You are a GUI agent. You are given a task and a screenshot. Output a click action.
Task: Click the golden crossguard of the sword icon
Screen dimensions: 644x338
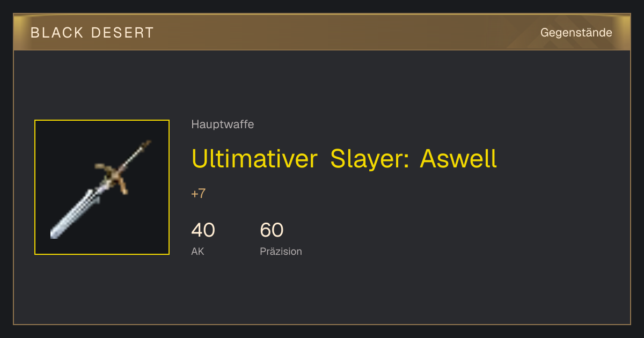pos(113,176)
